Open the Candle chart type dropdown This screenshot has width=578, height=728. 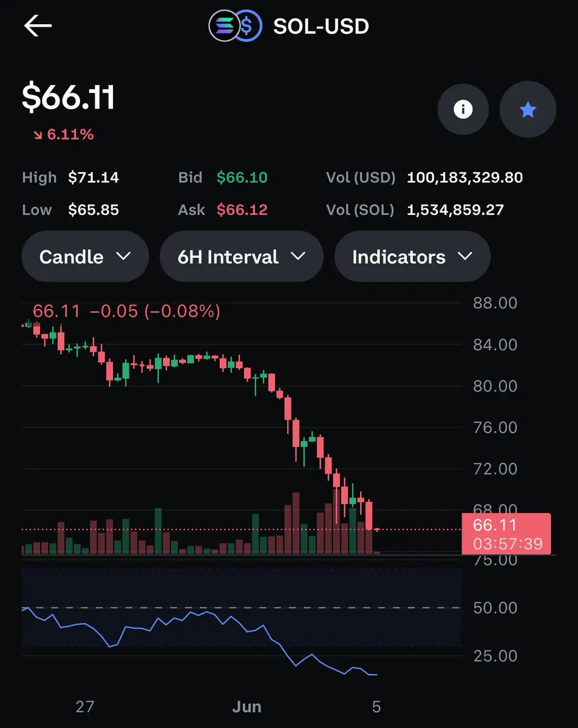point(85,257)
